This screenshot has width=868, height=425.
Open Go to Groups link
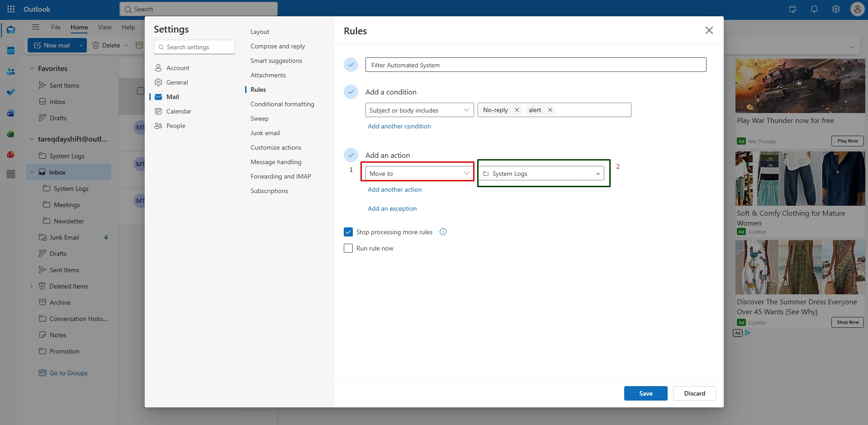click(x=63, y=373)
